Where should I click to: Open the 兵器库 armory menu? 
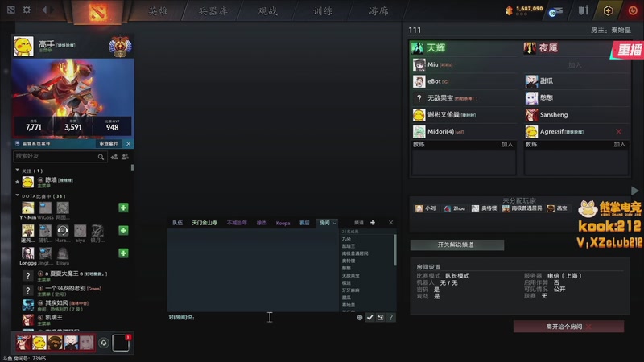[x=213, y=11]
